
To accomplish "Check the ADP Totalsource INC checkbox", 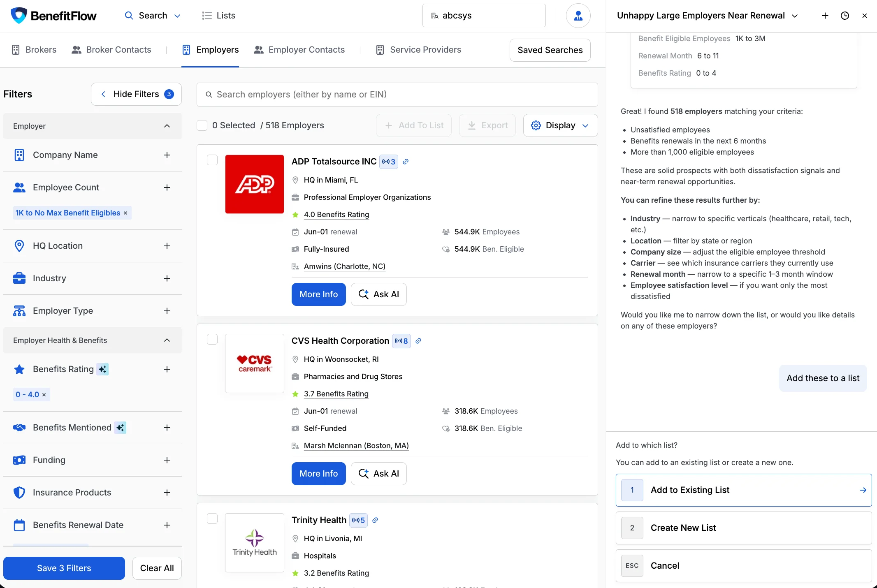I will (x=212, y=160).
